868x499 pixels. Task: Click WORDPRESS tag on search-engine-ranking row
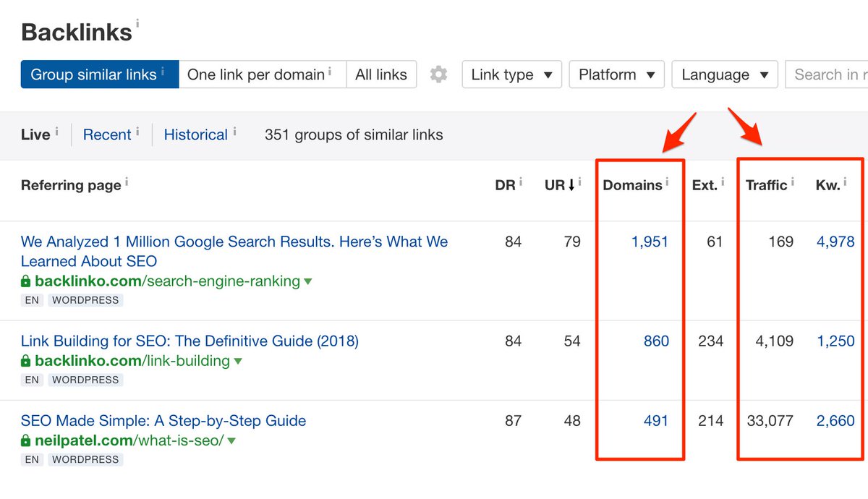(x=86, y=300)
